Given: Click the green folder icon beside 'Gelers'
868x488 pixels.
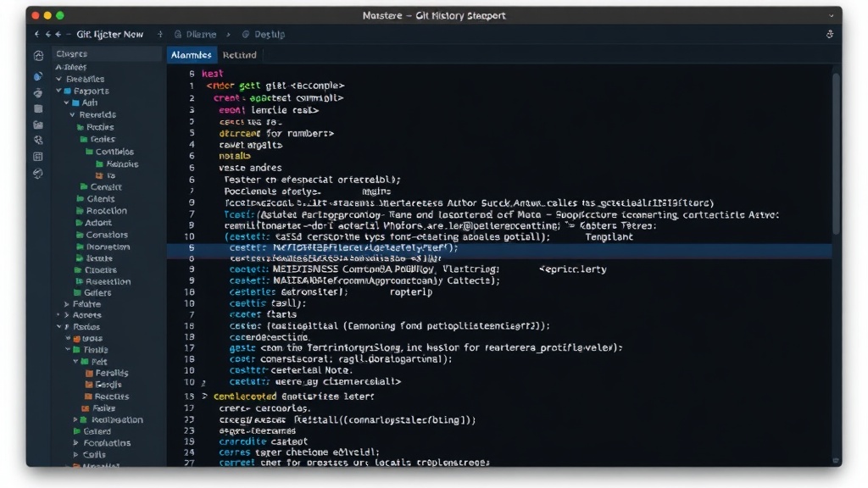Looking at the screenshot, I should 77,292.
